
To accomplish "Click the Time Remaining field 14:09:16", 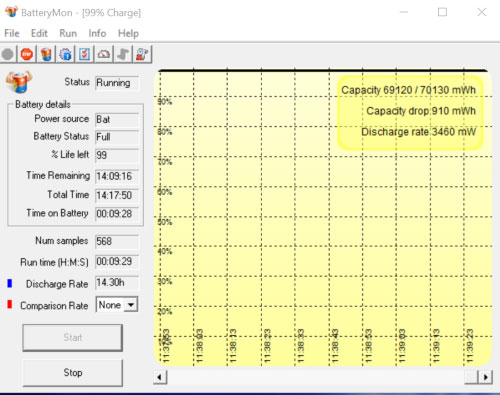I will click(x=117, y=176).
